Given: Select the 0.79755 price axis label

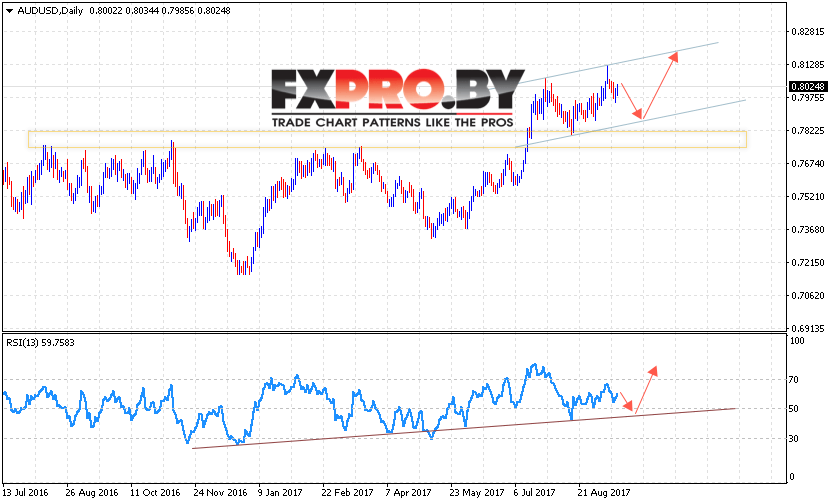Looking at the screenshot, I should point(808,98).
